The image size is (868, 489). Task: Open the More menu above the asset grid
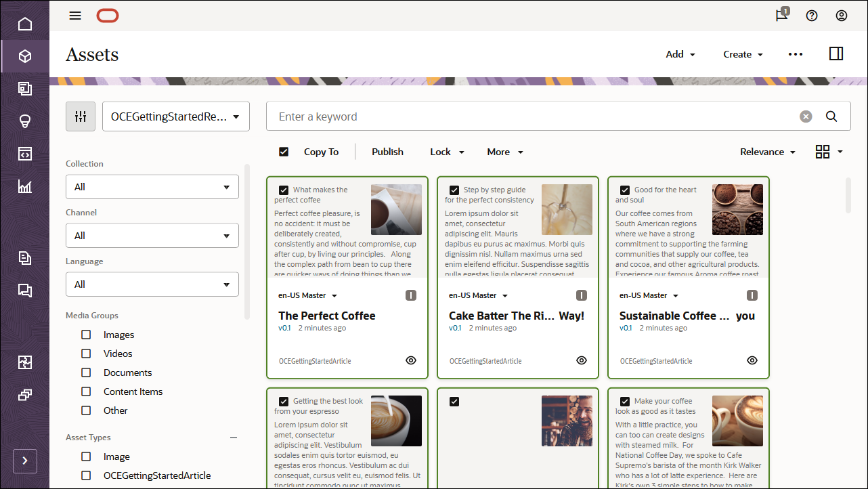point(504,152)
